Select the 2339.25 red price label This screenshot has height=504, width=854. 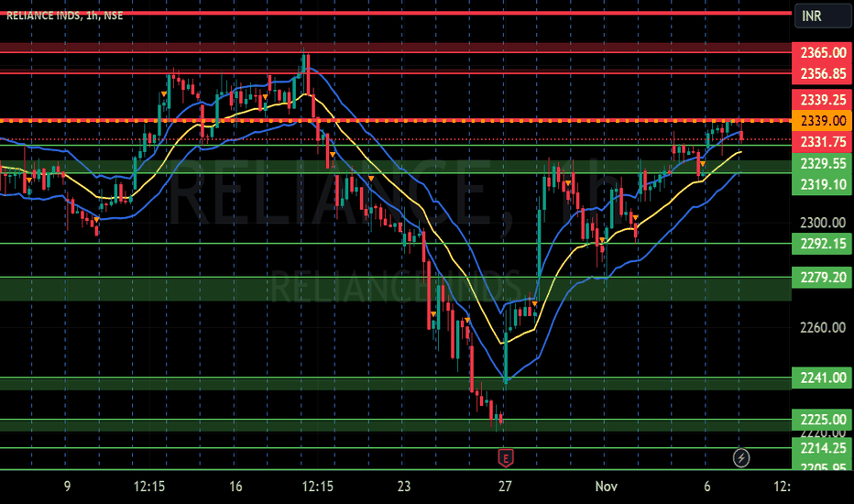(823, 100)
